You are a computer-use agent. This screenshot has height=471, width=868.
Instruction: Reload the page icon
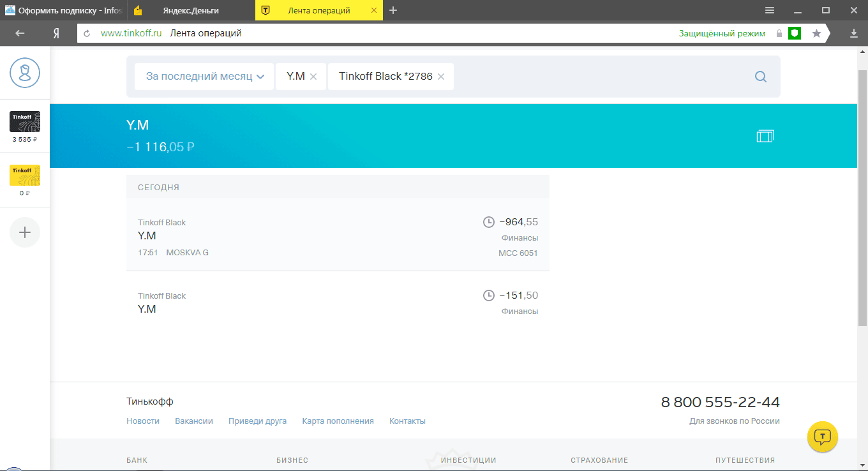tap(87, 33)
